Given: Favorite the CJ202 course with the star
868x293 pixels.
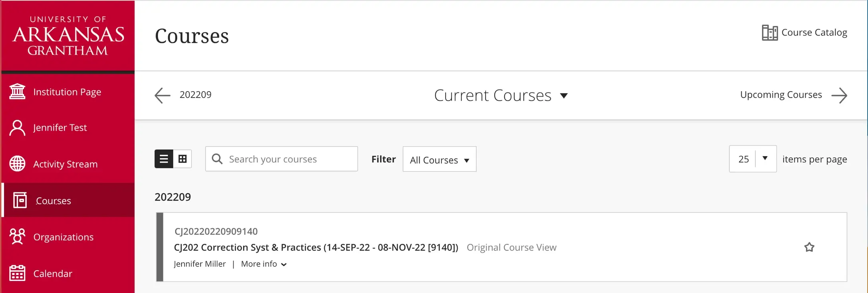Looking at the screenshot, I should 809,247.
